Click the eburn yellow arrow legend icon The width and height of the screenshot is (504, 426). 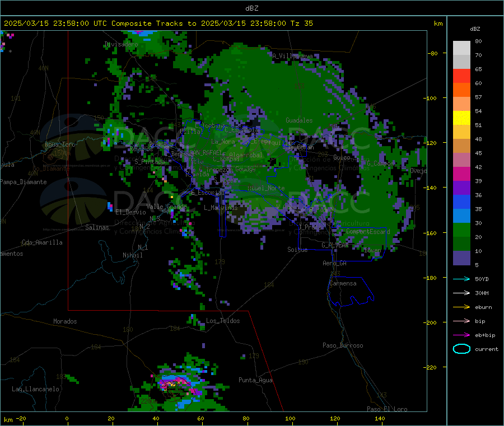click(461, 307)
